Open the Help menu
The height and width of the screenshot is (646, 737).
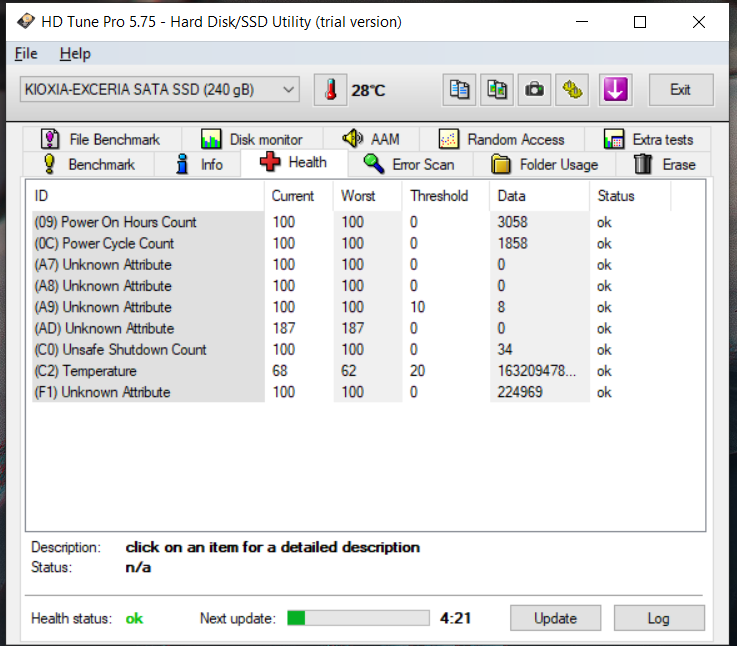click(75, 54)
